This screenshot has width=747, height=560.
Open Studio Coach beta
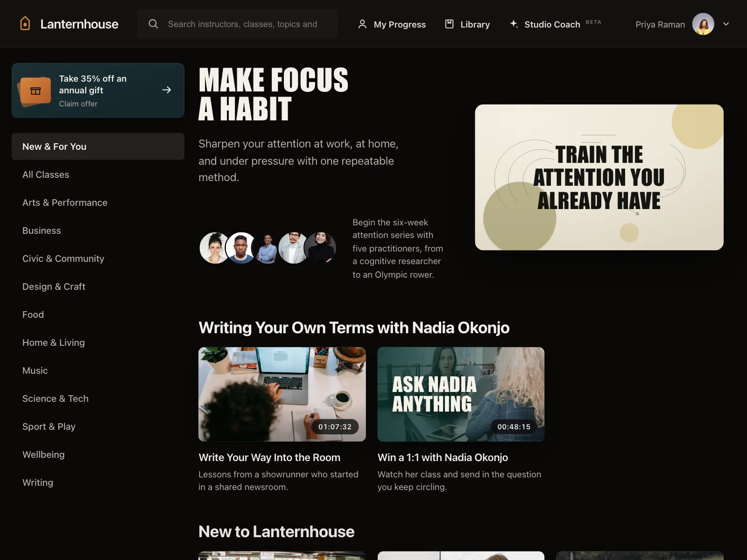pos(555,24)
